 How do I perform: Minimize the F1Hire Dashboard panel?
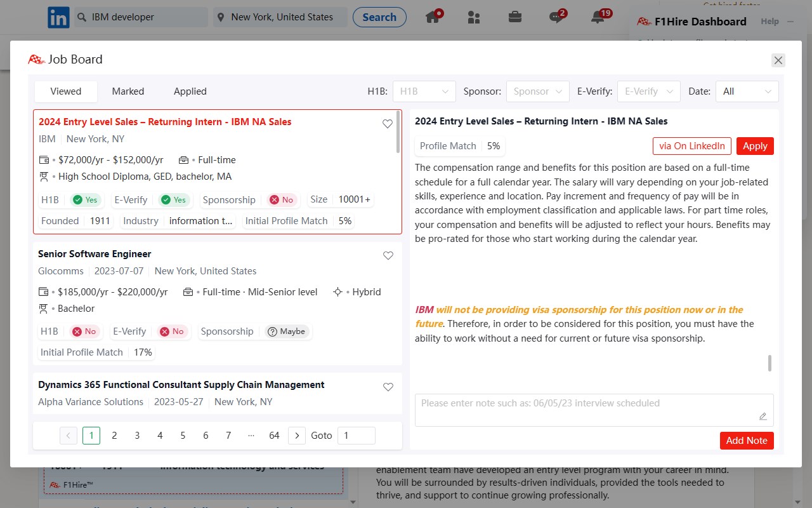pyautogui.click(x=790, y=22)
